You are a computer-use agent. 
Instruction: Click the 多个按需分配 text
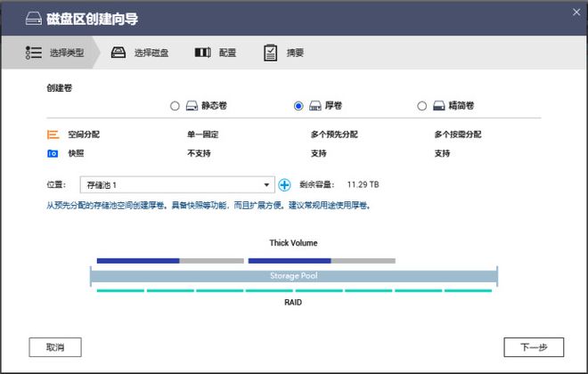coord(458,134)
